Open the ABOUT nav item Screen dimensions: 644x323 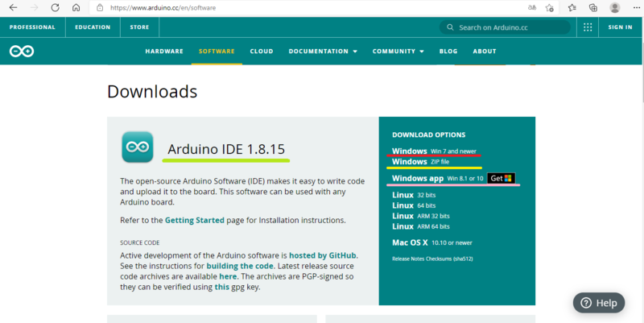point(485,51)
